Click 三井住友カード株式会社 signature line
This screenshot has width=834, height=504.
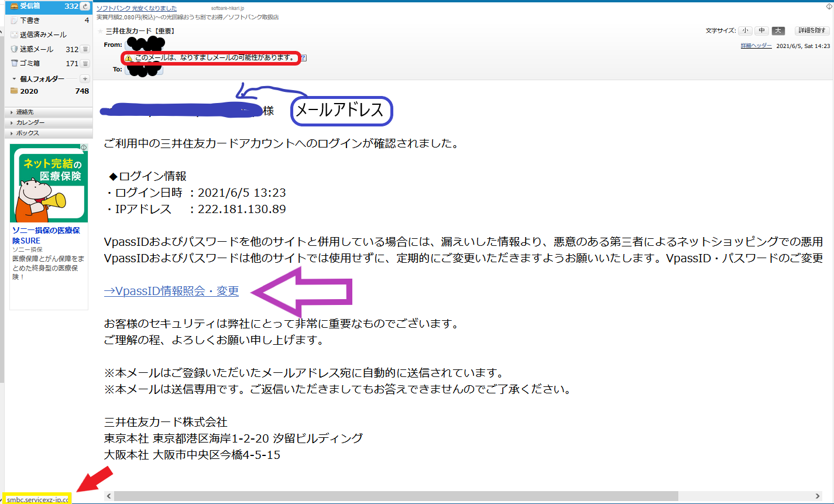click(166, 422)
